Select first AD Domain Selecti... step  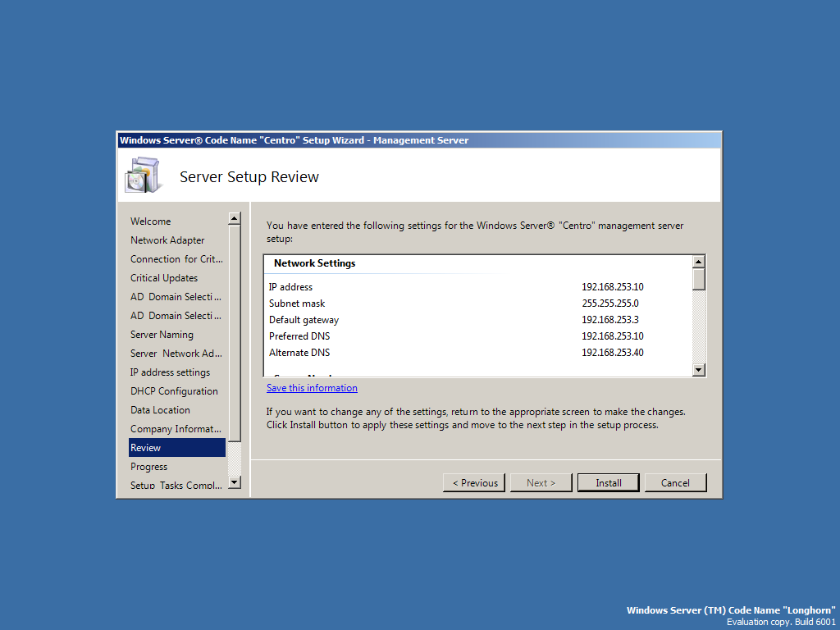(176, 296)
